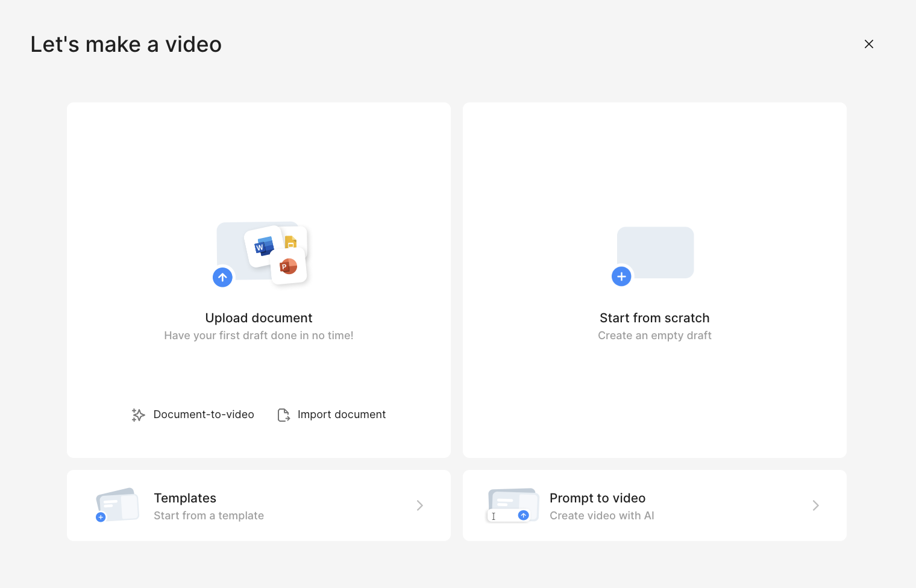Choose the Import document option

[331, 414]
